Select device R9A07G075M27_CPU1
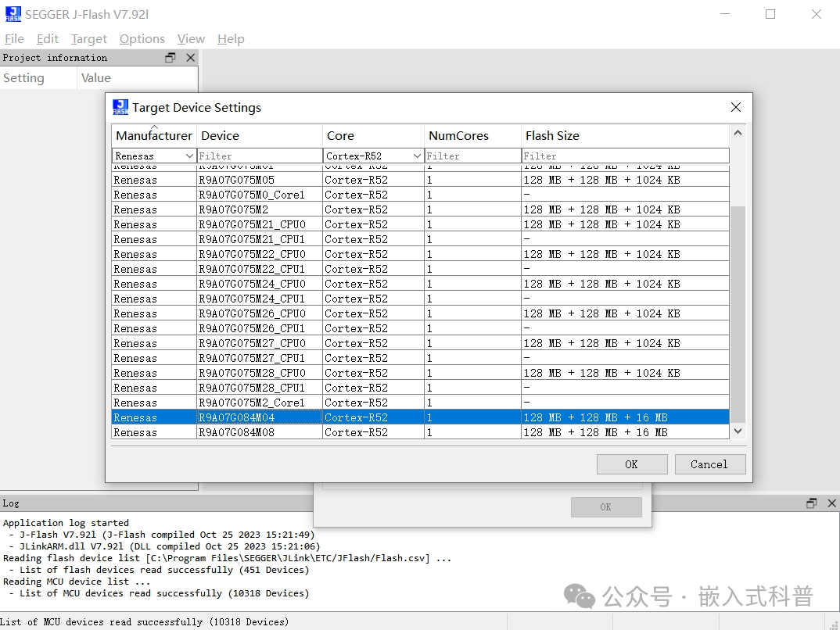The height and width of the screenshot is (630, 840). 420,358
